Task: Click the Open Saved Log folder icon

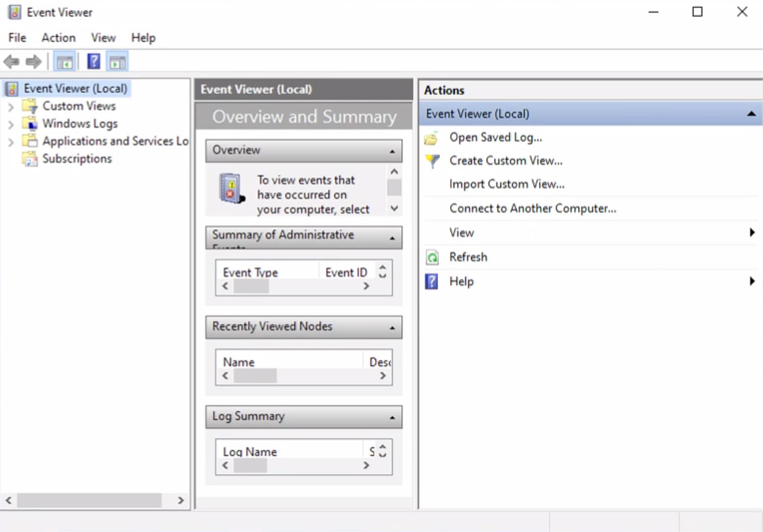Action: 431,138
